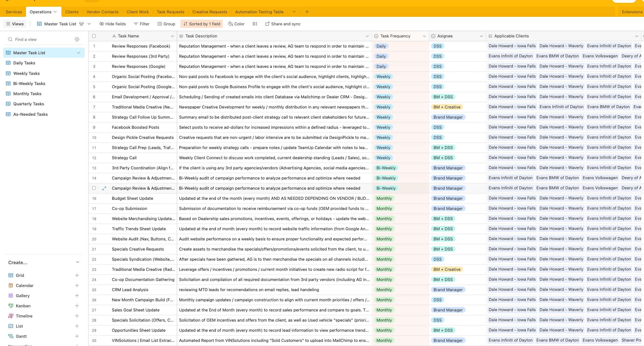Select the Daily Tasks view

tap(44, 63)
